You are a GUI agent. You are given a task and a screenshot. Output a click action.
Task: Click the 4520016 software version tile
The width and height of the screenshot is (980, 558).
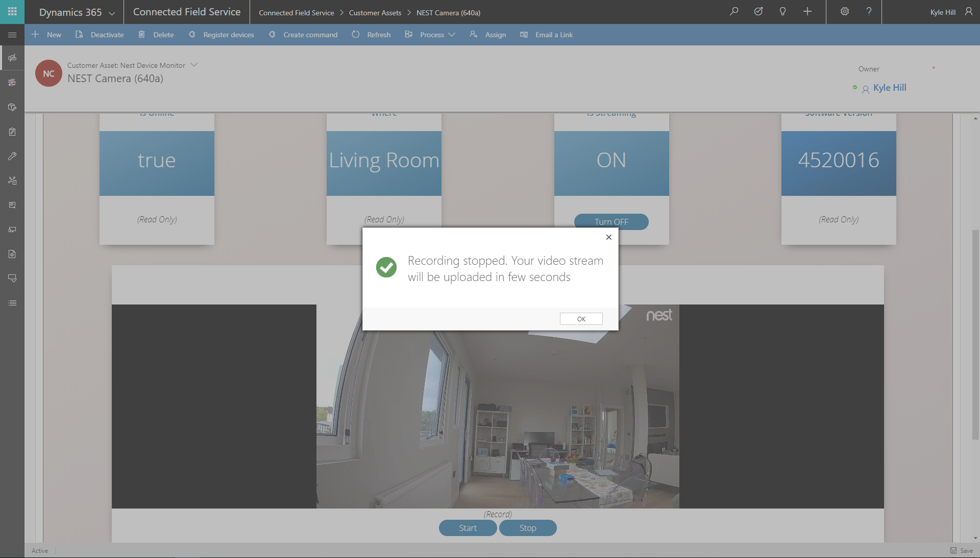tap(839, 163)
